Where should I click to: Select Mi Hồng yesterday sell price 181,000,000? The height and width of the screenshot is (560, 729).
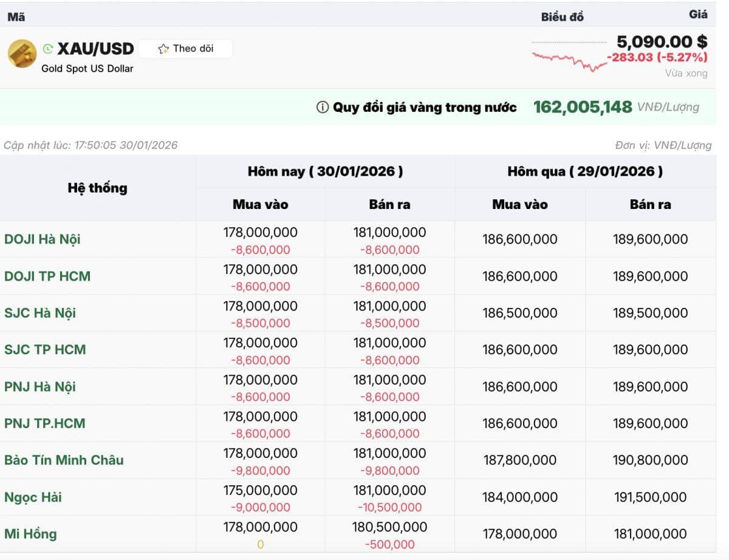point(650,534)
